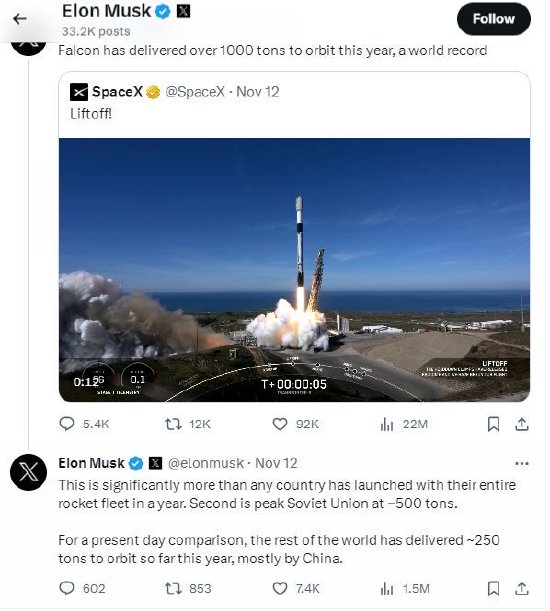Open the @SpaceX handle in quoted post
Screen dimensions: 550x611
(195, 92)
